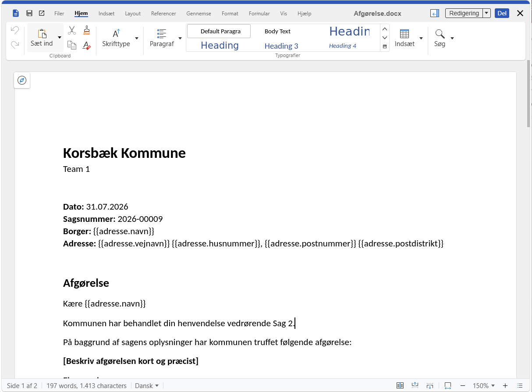Expand the Søg dropdown arrow
Image resolution: width=532 pixels, height=392 pixels.
[x=452, y=38]
